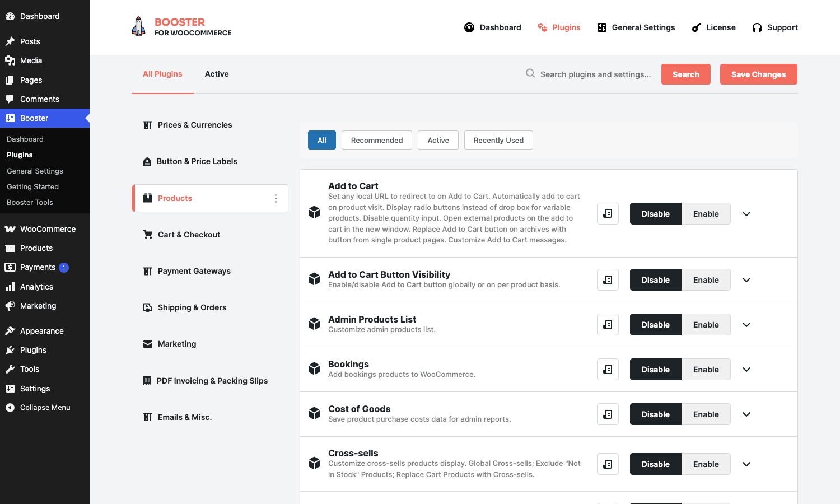Enable Add to Cart Button Visibility
The height and width of the screenshot is (504, 840).
pyautogui.click(x=706, y=279)
